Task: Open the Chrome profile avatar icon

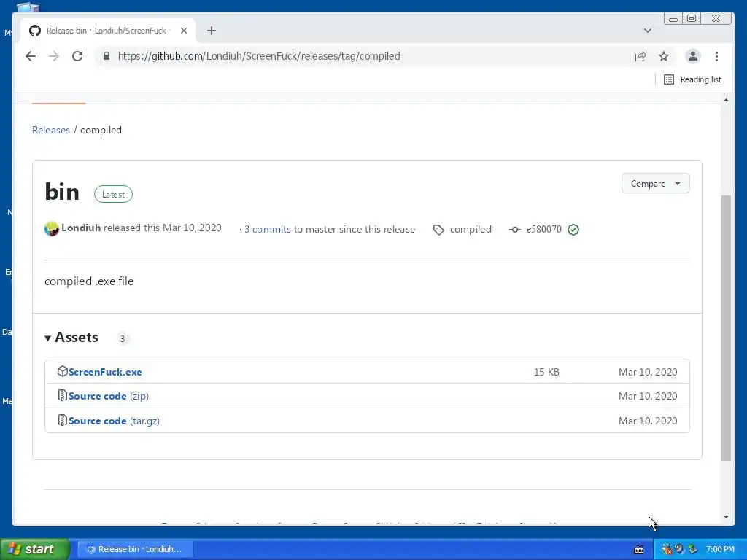Action: [693, 56]
